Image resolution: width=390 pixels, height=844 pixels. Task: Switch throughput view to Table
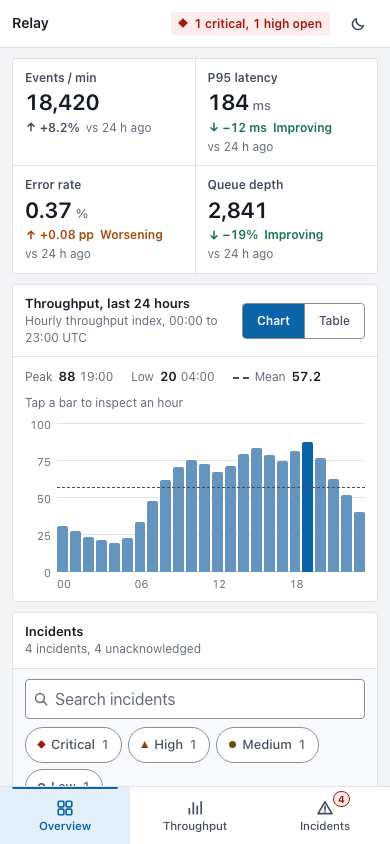334,321
